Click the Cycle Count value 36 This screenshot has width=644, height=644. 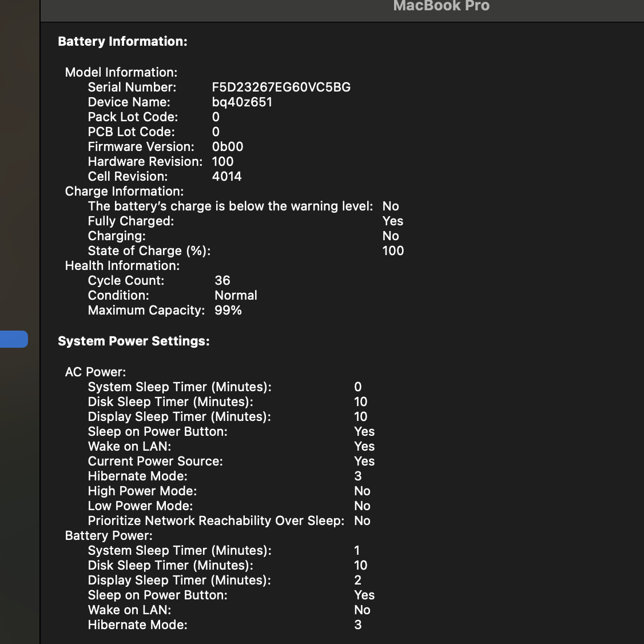coord(222,280)
